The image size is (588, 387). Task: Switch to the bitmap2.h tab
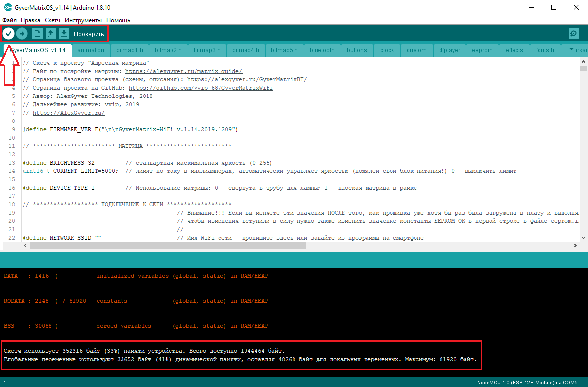(168, 50)
